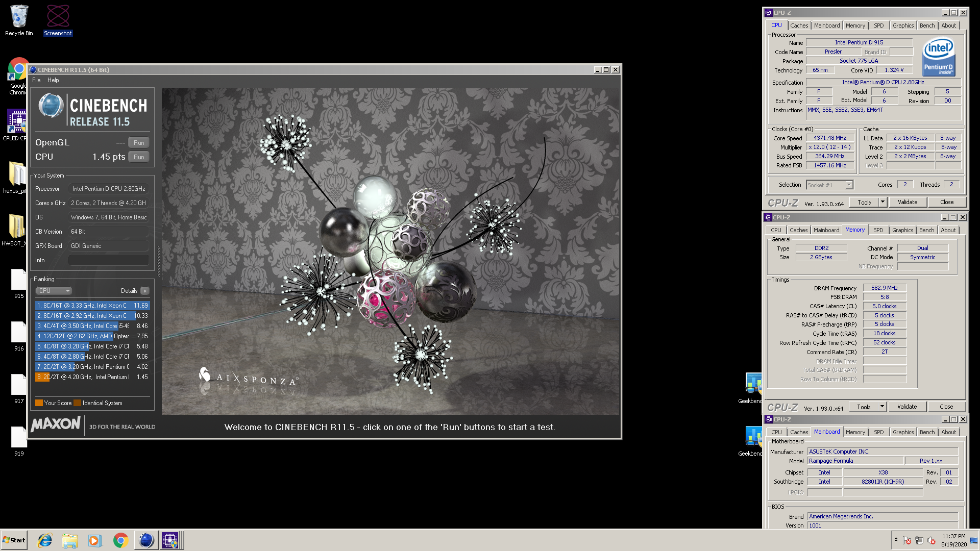The width and height of the screenshot is (980, 551).
Task: Show hidden system tray icons
Action: point(896,540)
